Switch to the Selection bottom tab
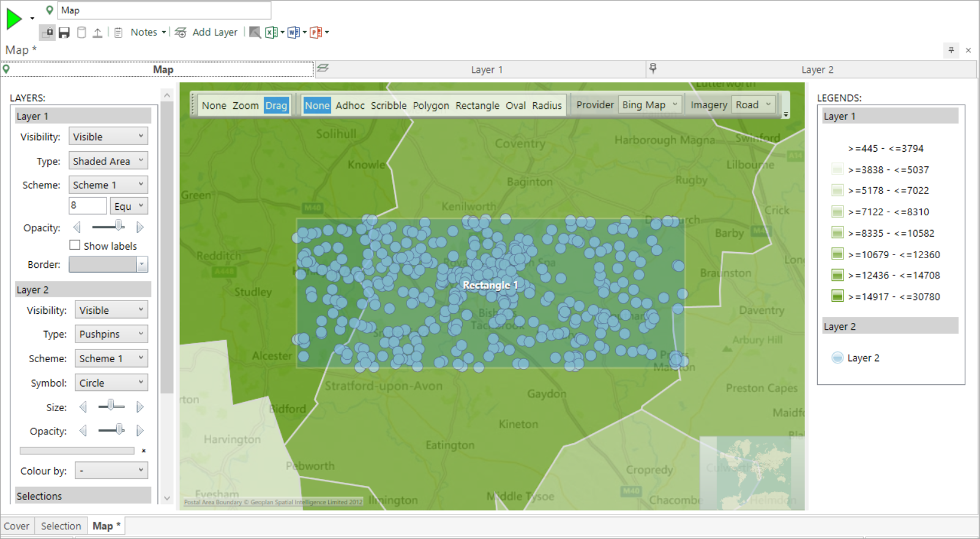980x539 pixels. click(61, 526)
